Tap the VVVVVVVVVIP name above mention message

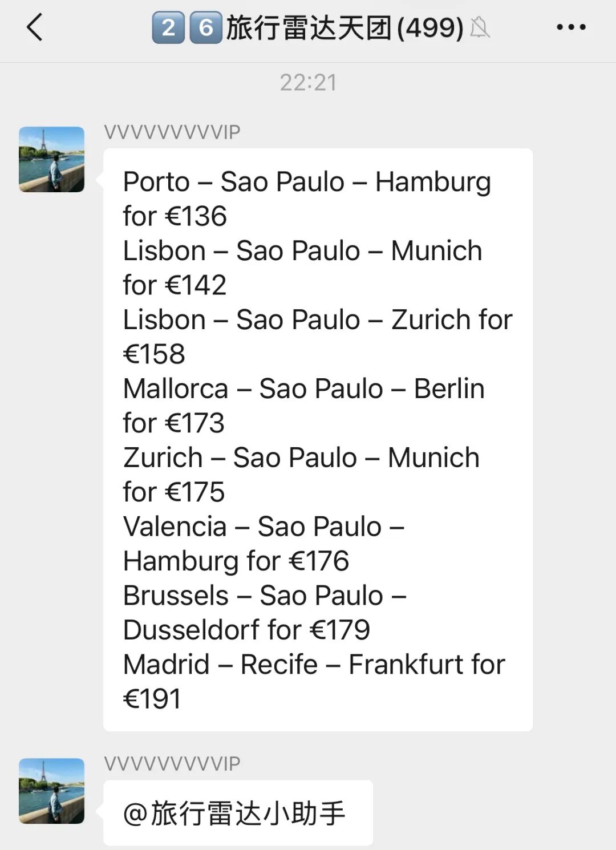pos(172,764)
